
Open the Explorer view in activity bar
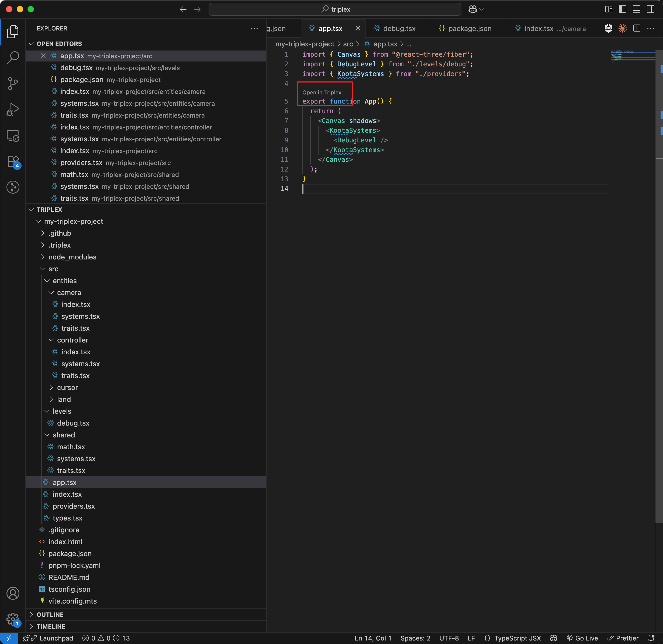[x=13, y=32]
